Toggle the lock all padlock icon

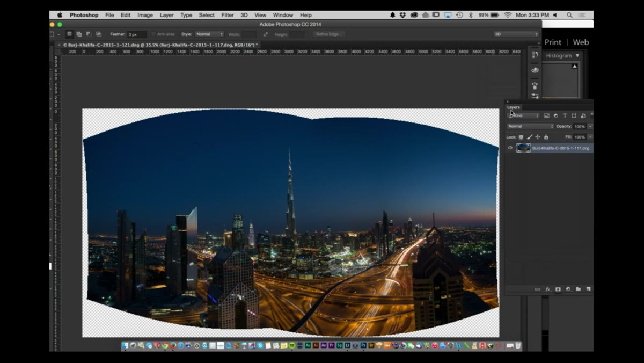546,137
